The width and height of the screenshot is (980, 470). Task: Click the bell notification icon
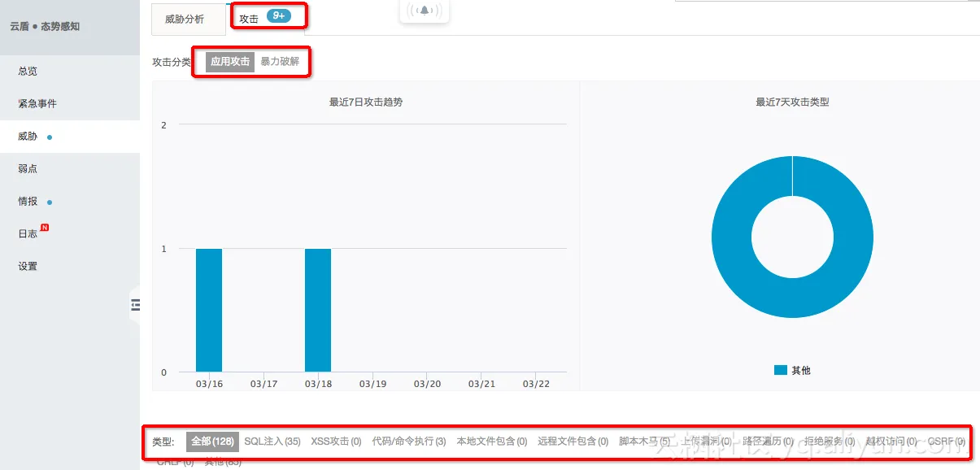click(x=425, y=11)
